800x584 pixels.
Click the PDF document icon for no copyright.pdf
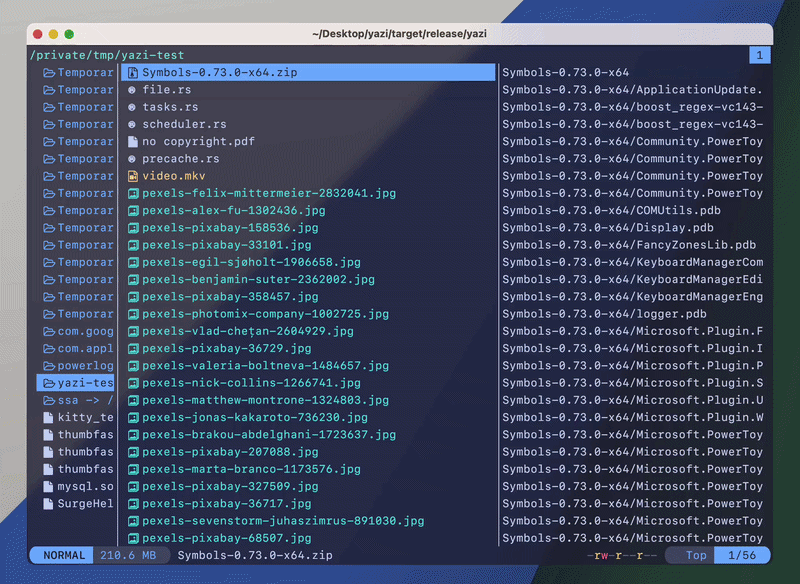tap(133, 141)
